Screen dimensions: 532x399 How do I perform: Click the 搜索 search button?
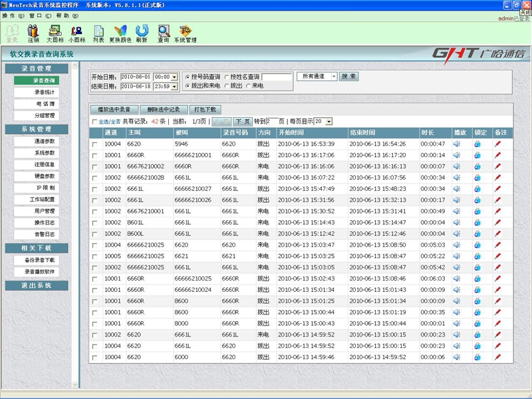tap(349, 76)
